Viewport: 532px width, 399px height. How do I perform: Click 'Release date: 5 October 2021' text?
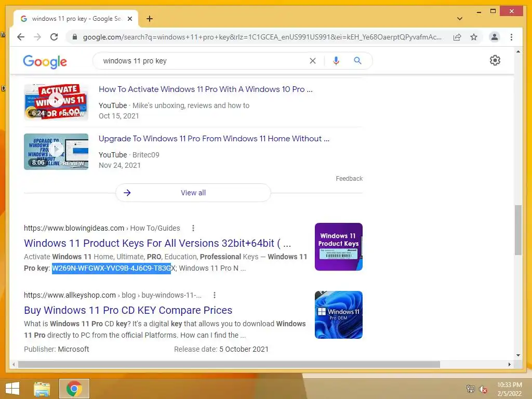[x=221, y=349]
